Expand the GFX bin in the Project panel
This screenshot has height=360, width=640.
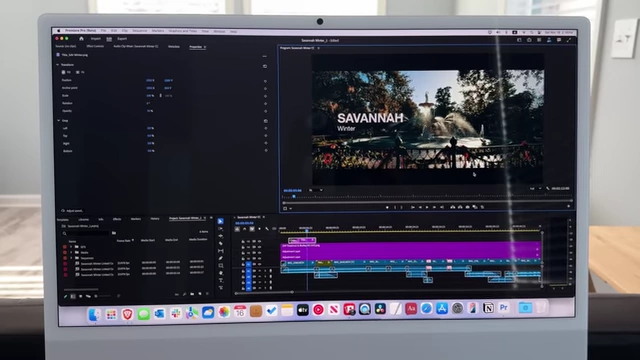(71, 247)
